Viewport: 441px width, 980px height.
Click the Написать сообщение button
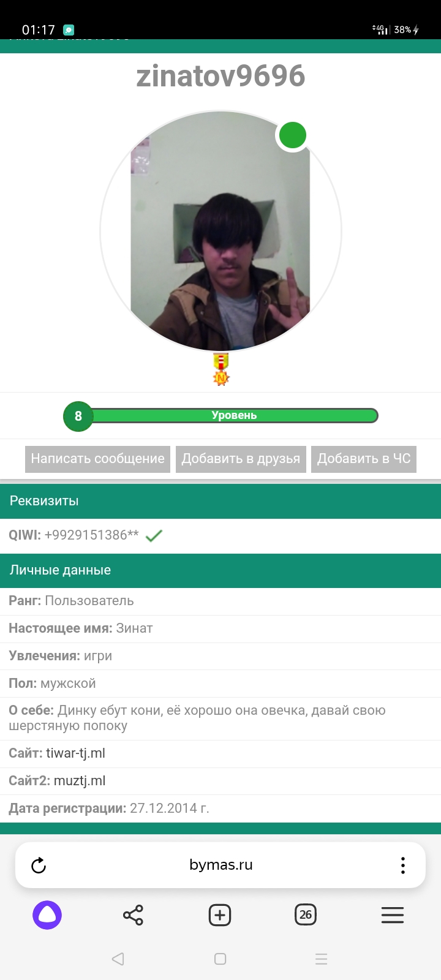pos(98,459)
